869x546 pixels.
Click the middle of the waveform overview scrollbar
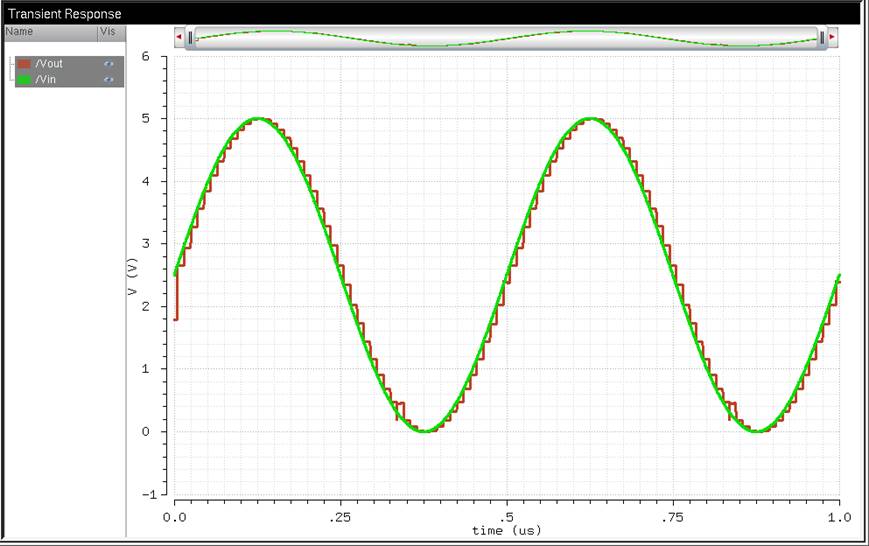[x=505, y=38]
